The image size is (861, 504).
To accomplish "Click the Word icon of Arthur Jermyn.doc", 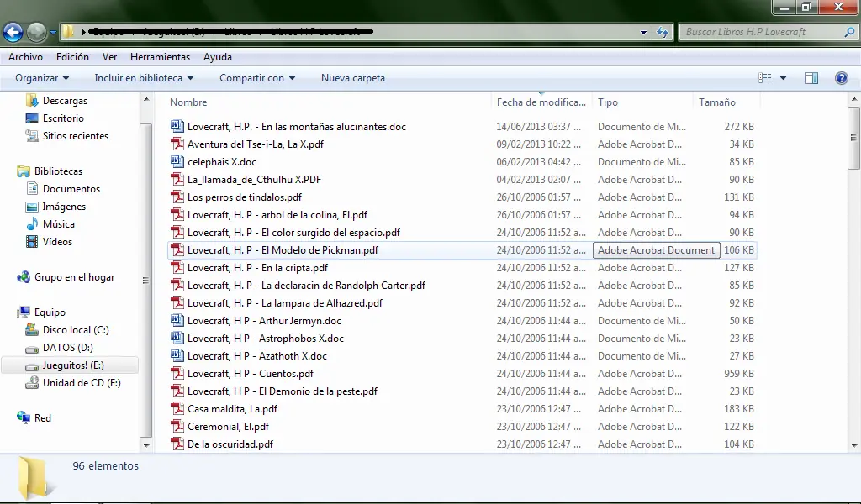I will pos(177,320).
